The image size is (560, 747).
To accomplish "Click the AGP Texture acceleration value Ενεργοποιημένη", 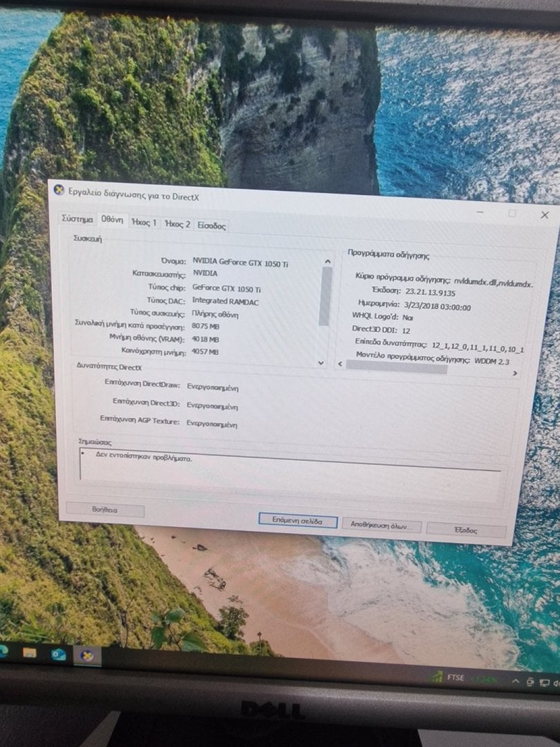I will (x=212, y=423).
